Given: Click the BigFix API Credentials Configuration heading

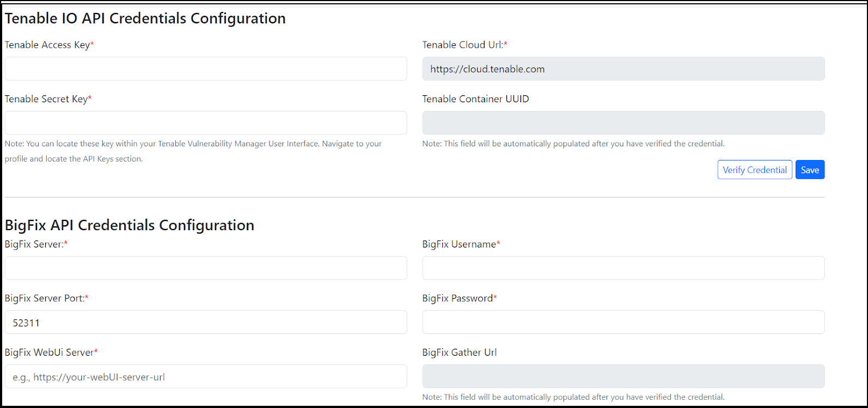Looking at the screenshot, I should [130, 225].
